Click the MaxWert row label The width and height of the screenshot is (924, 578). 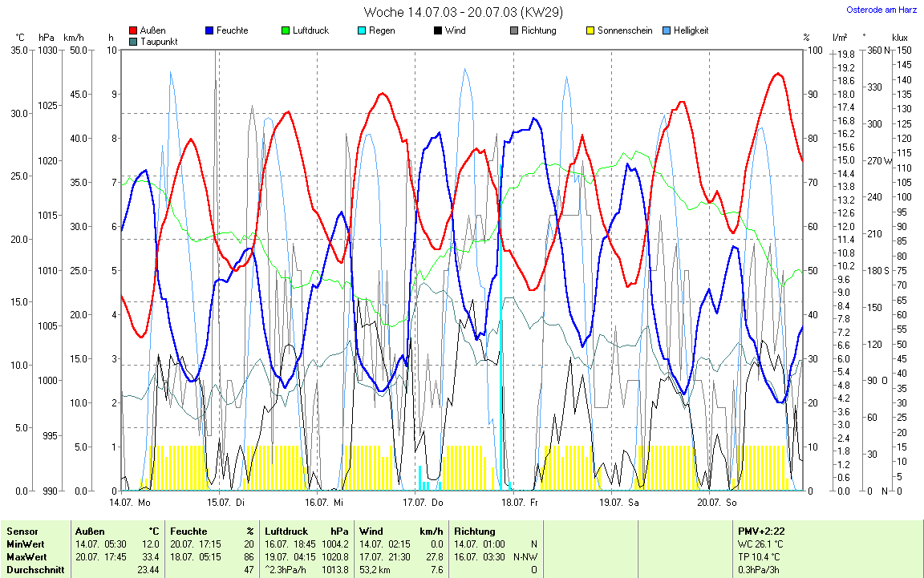(26, 556)
